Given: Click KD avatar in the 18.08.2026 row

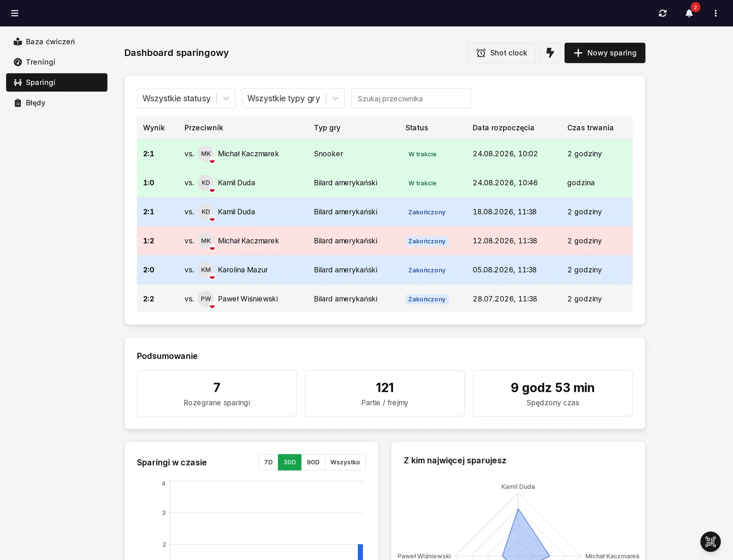Looking at the screenshot, I should [206, 212].
